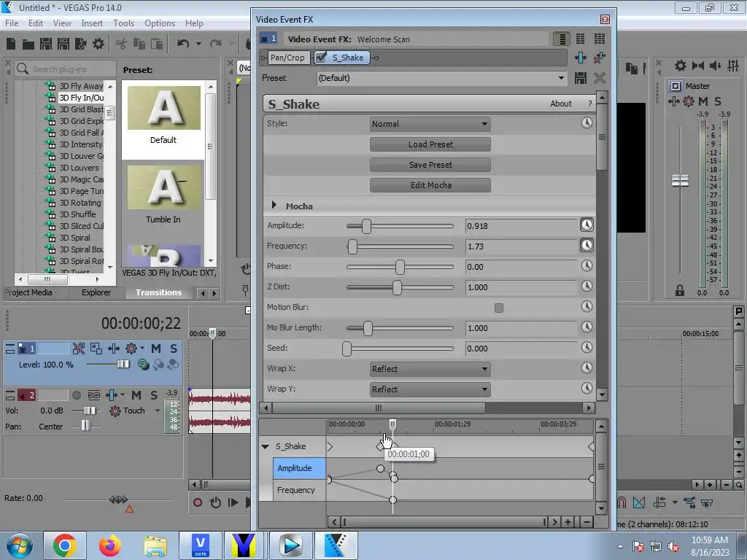Toggle the Master fader lock icon
747x560 pixels.
(680, 290)
